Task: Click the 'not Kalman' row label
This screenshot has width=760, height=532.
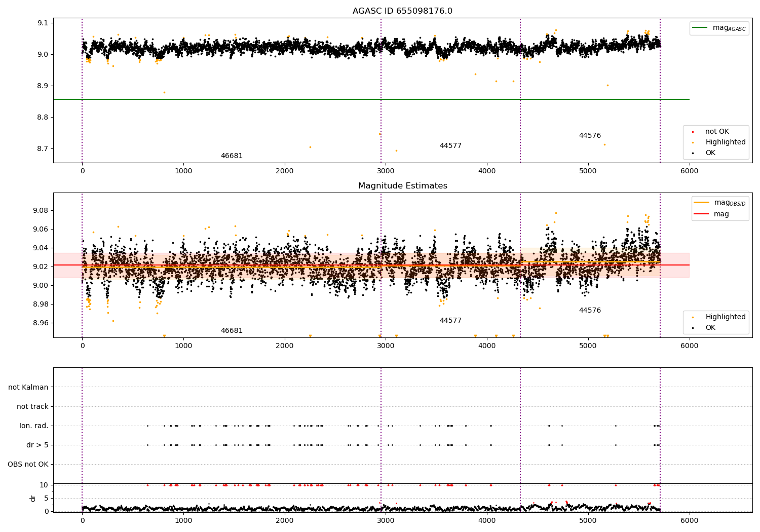Action: (x=28, y=388)
